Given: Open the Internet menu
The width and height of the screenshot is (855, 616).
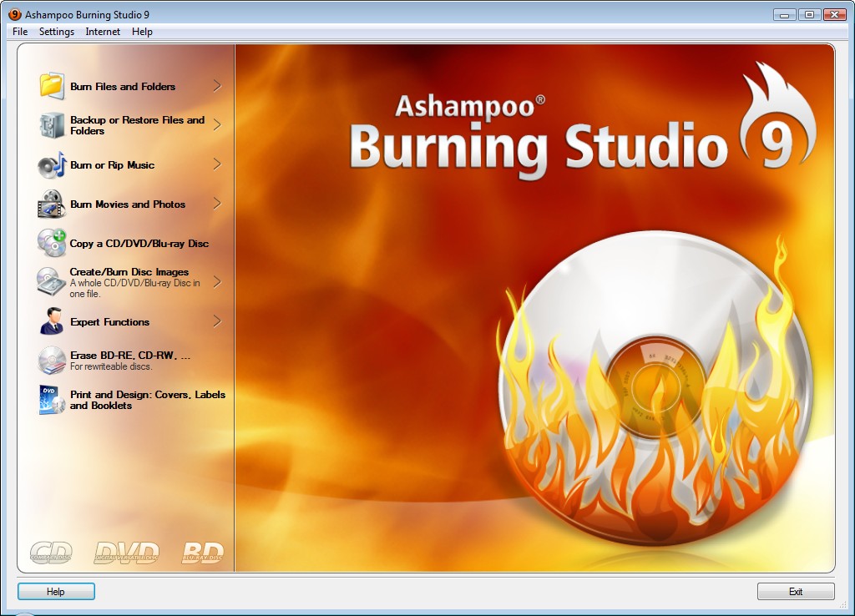Looking at the screenshot, I should click(103, 32).
